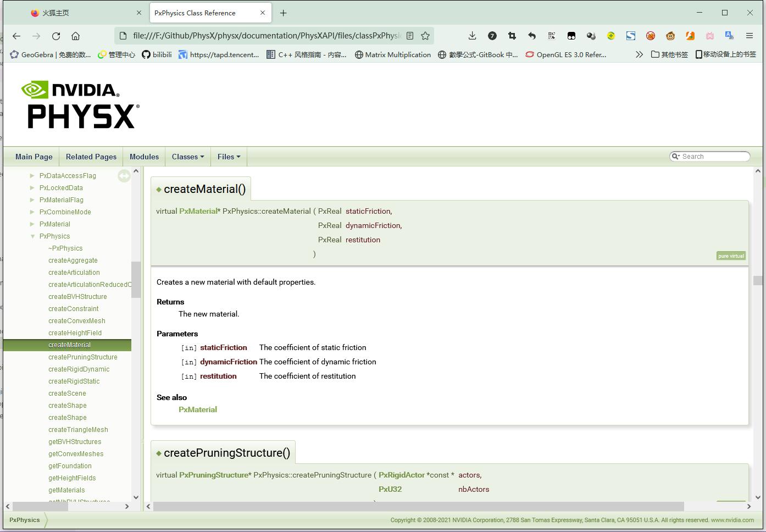Show more bookmarks with the double chevron
The width and height of the screenshot is (766, 532).
pyautogui.click(x=639, y=54)
